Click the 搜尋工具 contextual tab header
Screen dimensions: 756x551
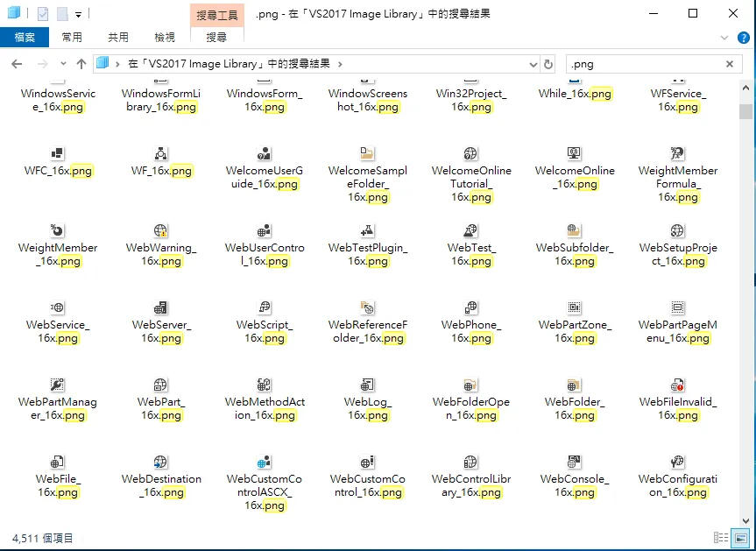tap(217, 15)
